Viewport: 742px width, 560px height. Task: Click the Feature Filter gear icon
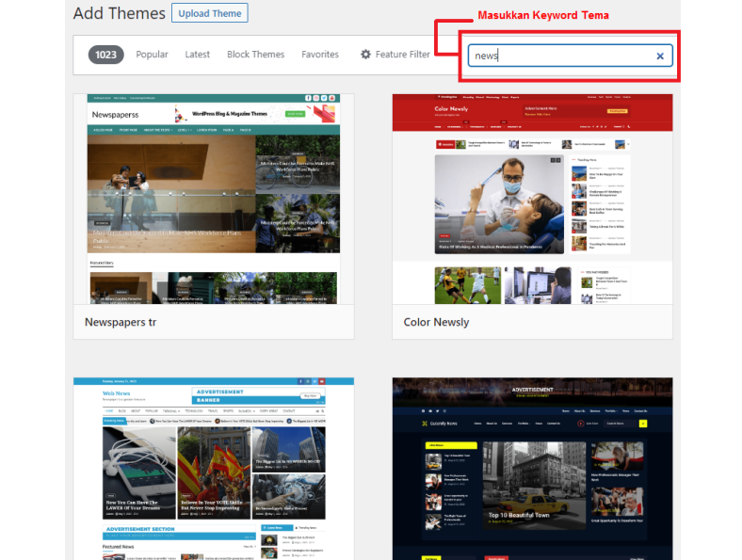pyautogui.click(x=365, y=55)
